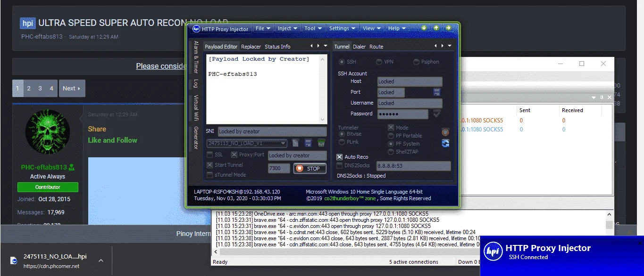Select the VPN tunnel radio button
Screen dimensions: 644x276
[379, 62]
